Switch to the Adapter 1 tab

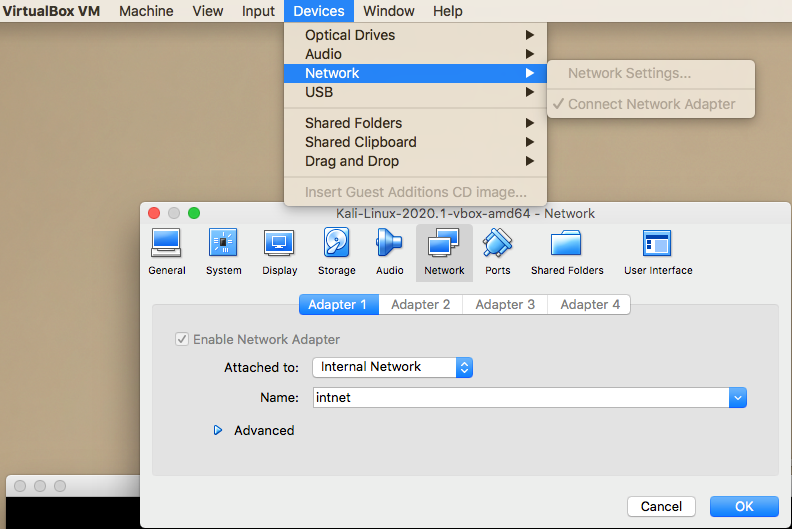coord(338,305)
